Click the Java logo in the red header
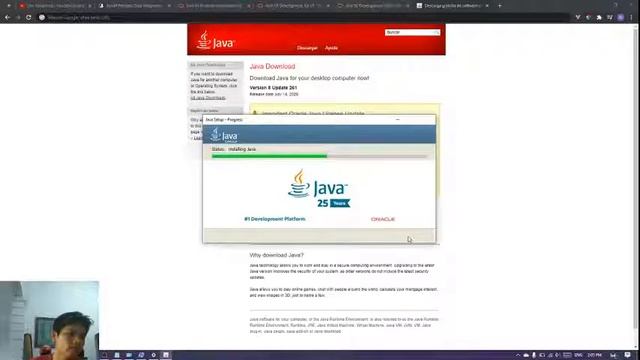This screenshot has width=640, height=360. (215, 40)
